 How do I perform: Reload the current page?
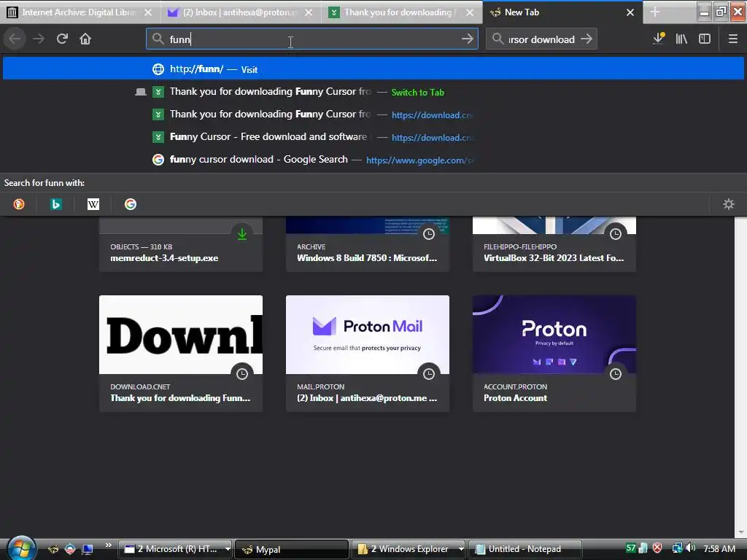[62, 39]
